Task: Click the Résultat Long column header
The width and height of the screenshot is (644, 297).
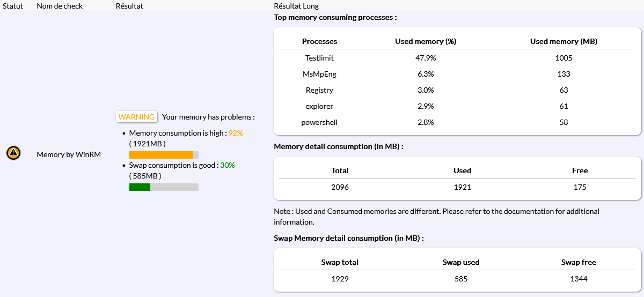Action: click(x=296, y=6)
